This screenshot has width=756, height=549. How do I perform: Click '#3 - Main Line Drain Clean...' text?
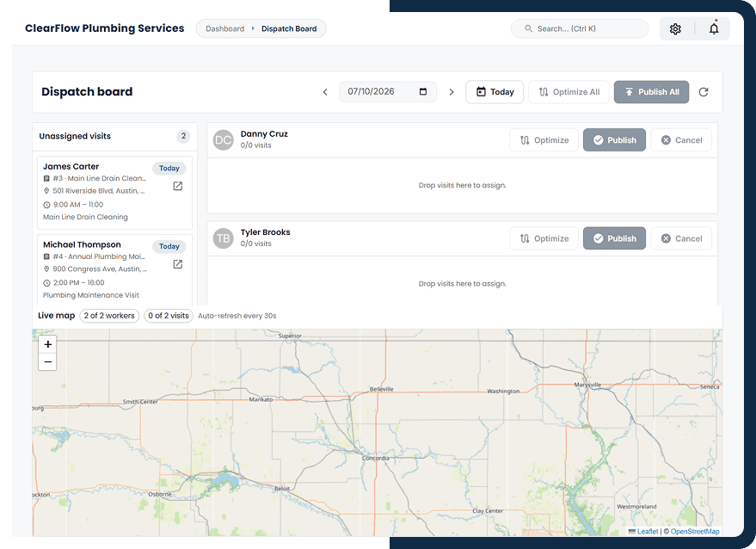point(99,178)
